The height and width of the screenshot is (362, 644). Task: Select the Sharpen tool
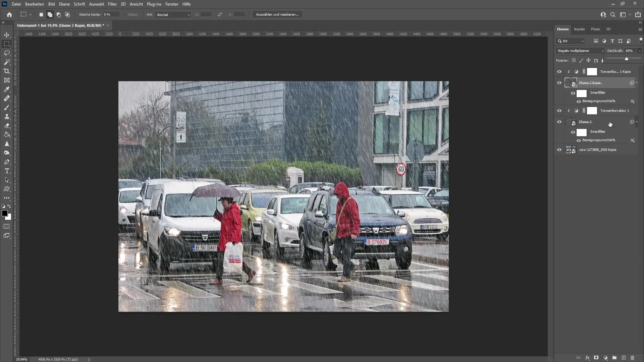tap(7, 144)
